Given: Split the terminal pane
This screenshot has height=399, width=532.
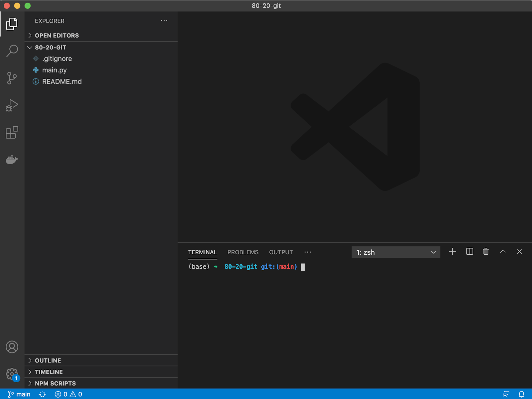Looking at the screenshot, I should (x=469, y=252).
